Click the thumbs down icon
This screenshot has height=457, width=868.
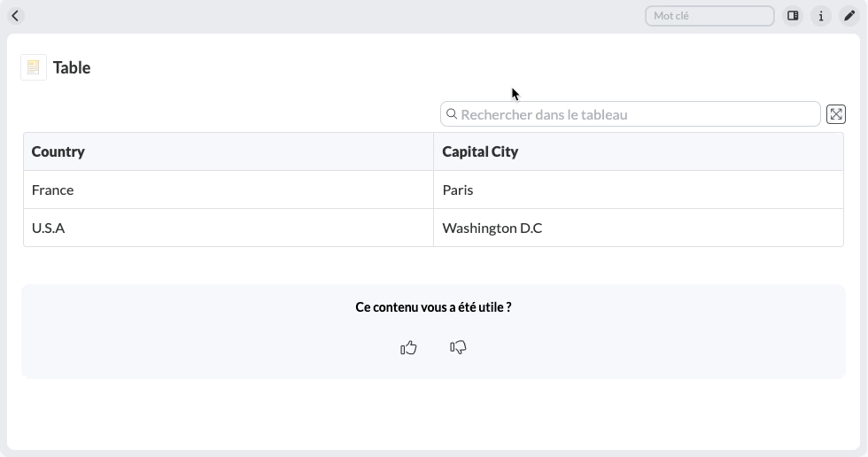[458, 347]
